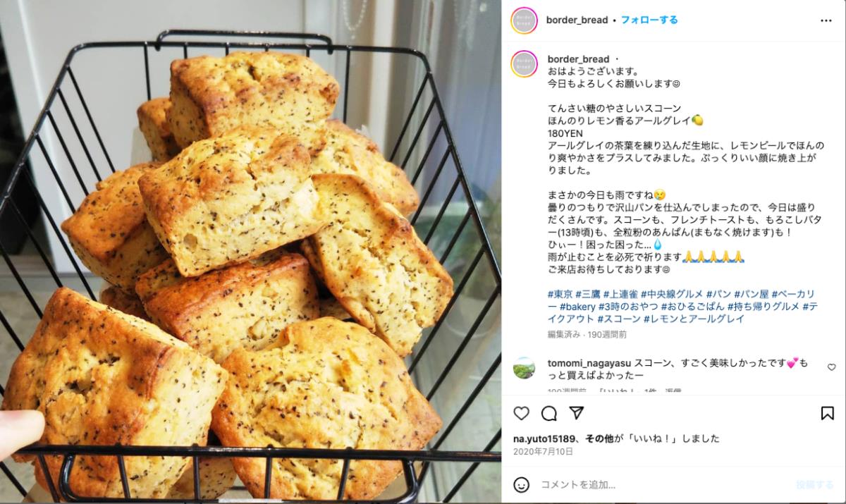Viewport: 846px width, 504px height.
Task: Click border_bread profile avatar in header
Action: click(524, 20)
